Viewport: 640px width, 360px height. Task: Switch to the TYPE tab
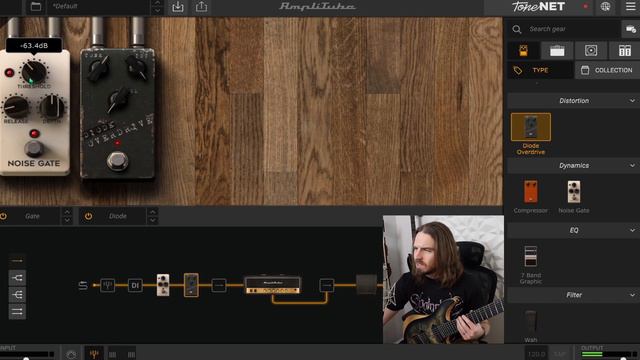click(x=540, y=70)
